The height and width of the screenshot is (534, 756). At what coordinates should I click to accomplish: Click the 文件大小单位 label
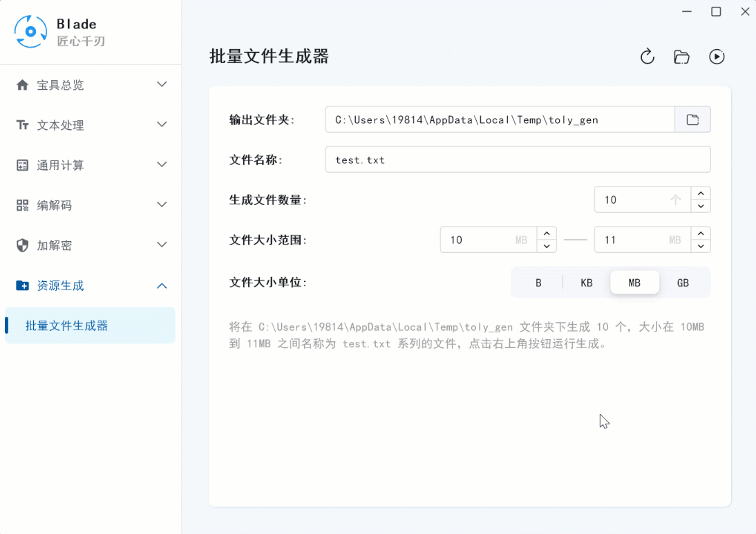point(268,283)
